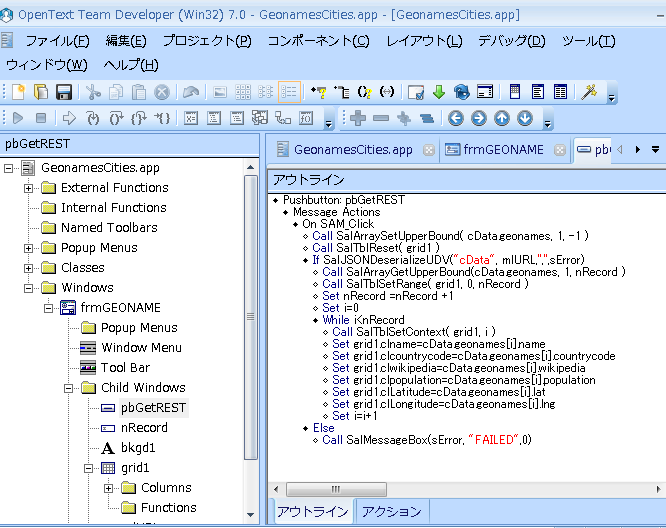Select the アウトライン bottom tab
Image resolution: width=666 pixels, height=528 pixels.
313,511
